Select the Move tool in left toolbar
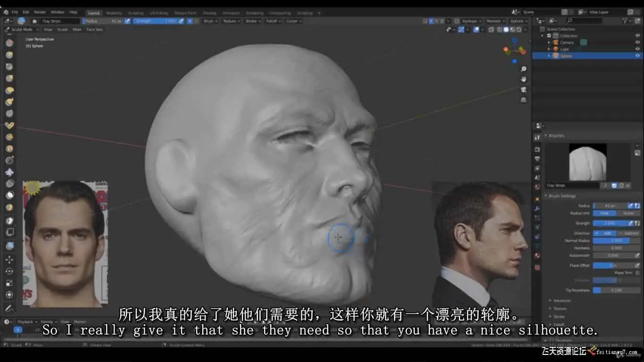The height and width of the screenshot is (362, 644). coord(9,259)
